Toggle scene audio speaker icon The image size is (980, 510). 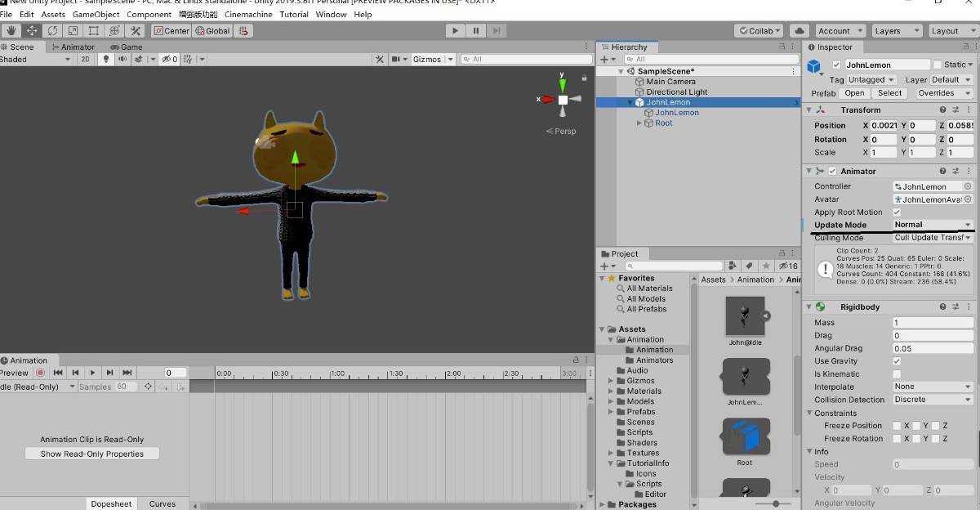pos(122,59)
